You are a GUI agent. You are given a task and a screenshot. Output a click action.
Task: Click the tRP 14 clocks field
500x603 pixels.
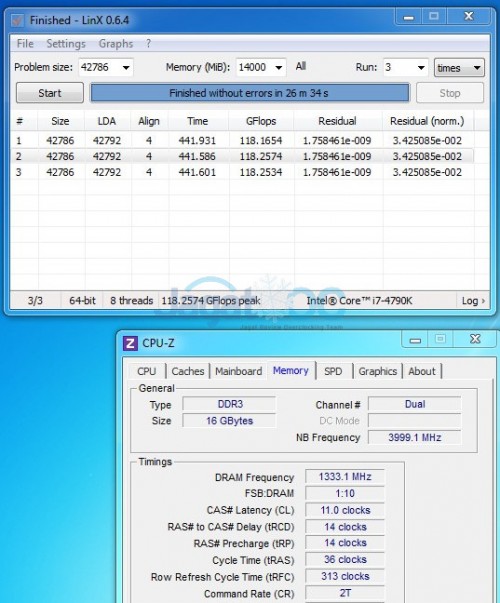click(x=345, y=543)
